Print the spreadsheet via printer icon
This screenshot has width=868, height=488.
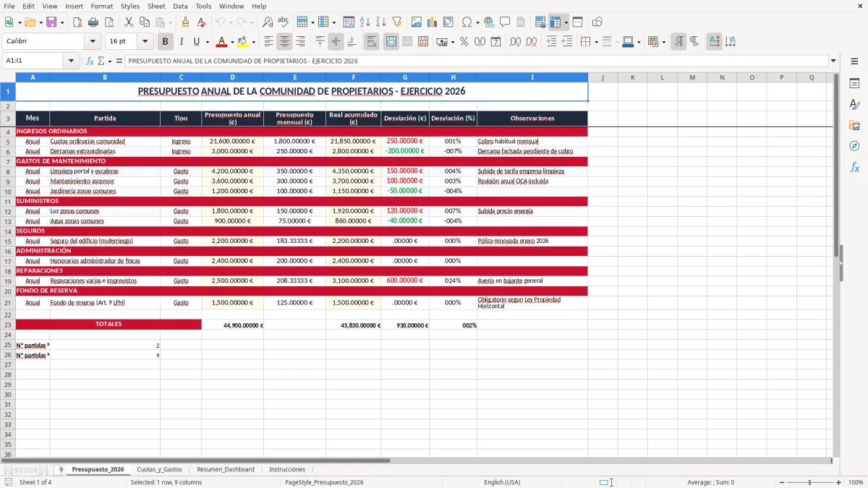93,22
